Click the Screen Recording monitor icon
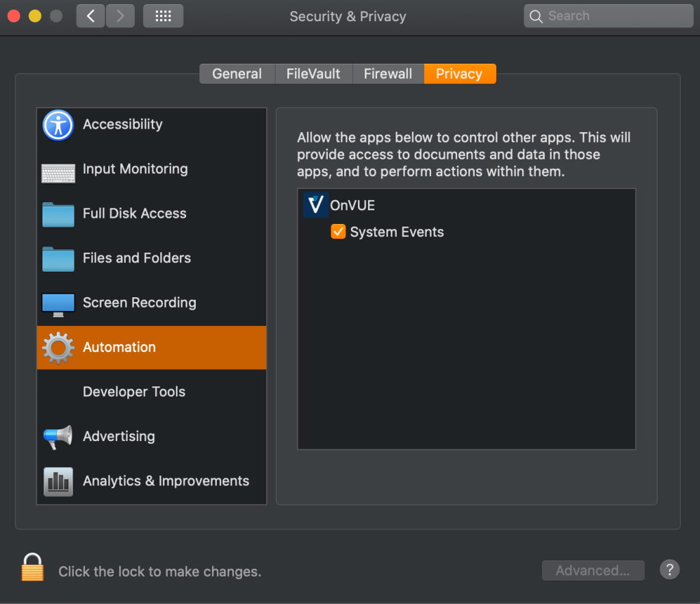The width and height of the screenshot is (700, 604). (58, 304)
